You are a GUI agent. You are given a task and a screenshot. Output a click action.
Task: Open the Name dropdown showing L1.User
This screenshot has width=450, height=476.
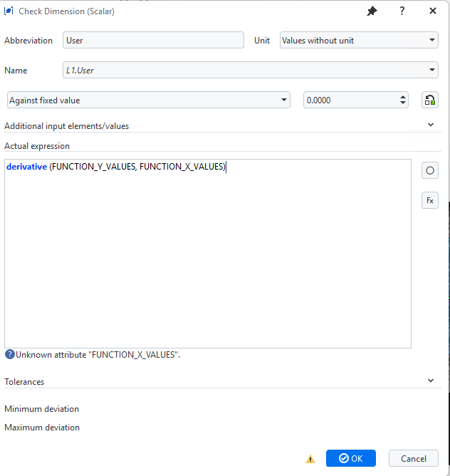point(250,71)
